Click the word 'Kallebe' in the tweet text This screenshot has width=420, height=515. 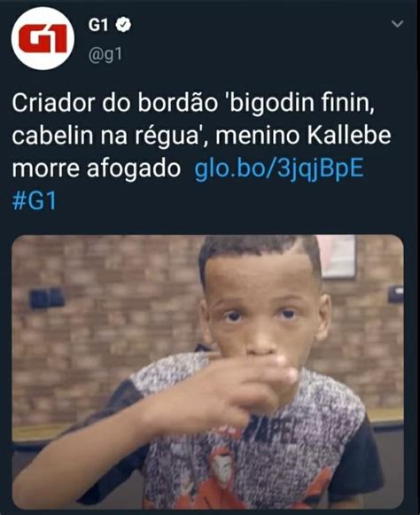[349, 136]
